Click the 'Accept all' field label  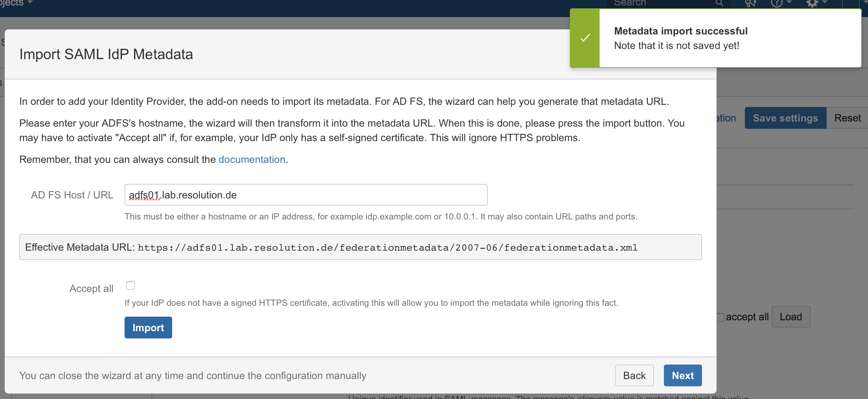tap(92, 288)
